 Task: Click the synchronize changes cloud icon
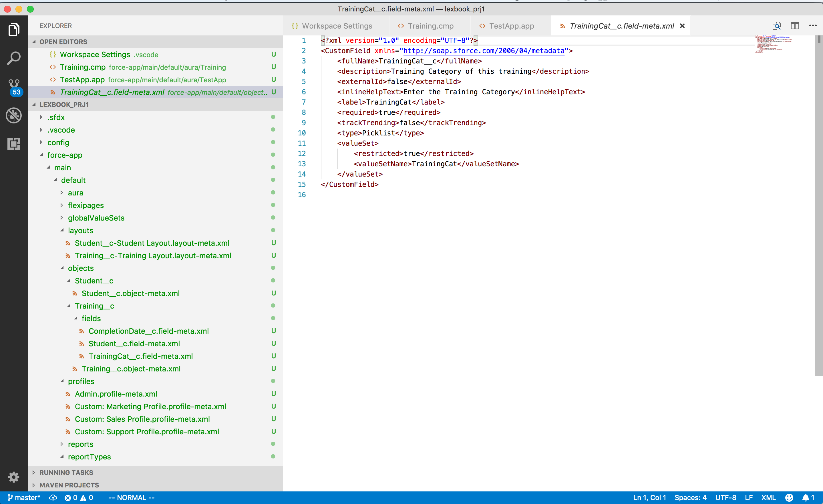pyautogui.click(x=53, y=498)
